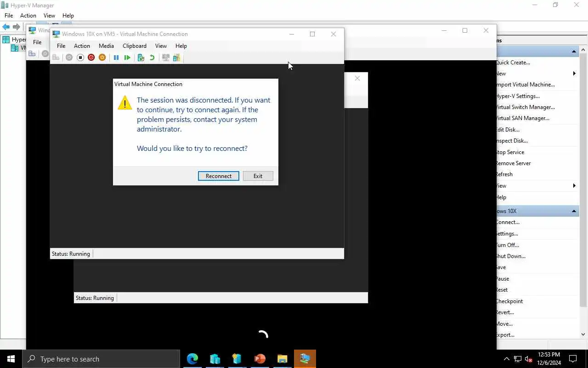Open Hyper-V Settings action
The width and height of the screenshot is (588, 368).
[518, 96]
